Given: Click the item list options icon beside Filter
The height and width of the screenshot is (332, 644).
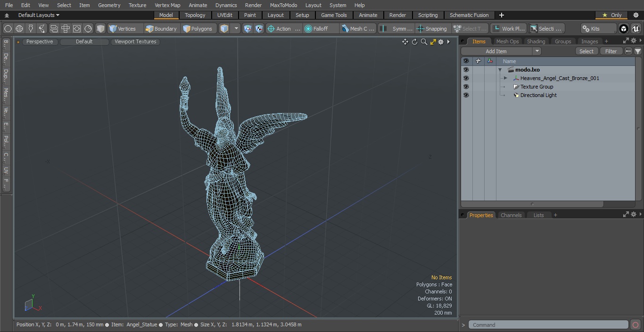Looking at the screenshot, I should 628,51.
